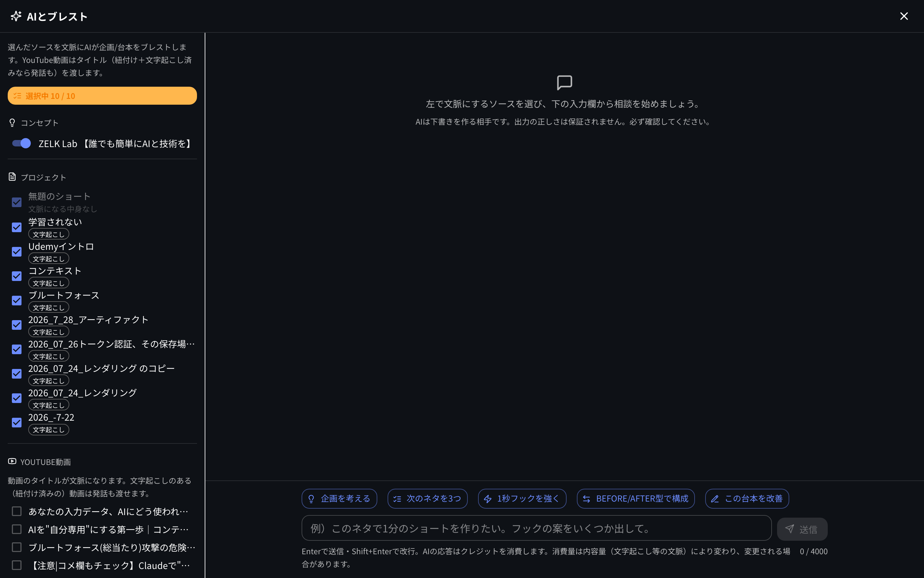
Task: Select the 無題のショート project title
Action: click(59, 197)
